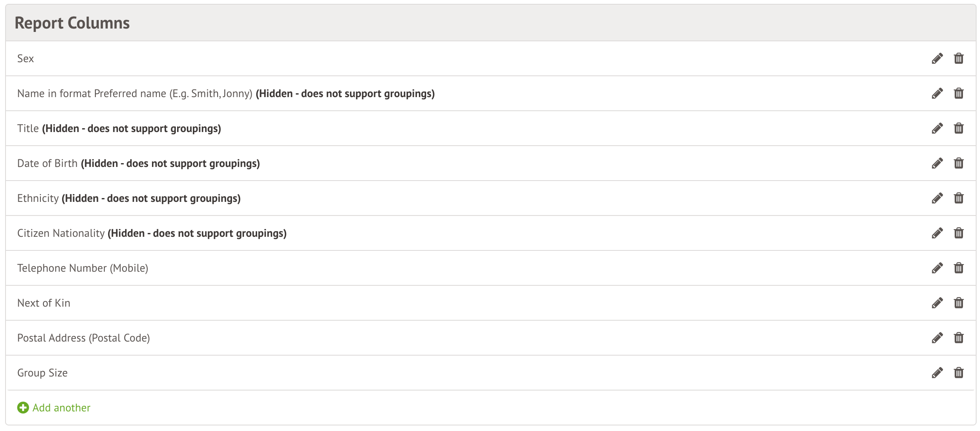Edit the Title column using pencil icon

pos(937,128)
